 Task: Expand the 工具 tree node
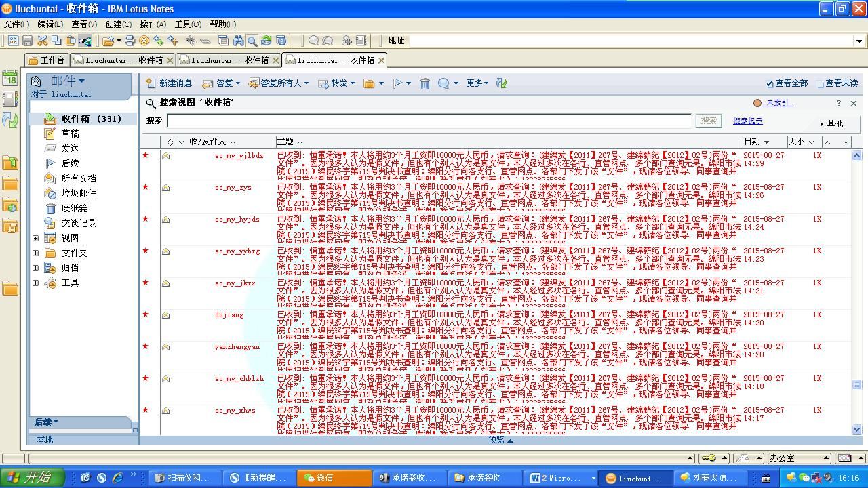click(36, 283)
